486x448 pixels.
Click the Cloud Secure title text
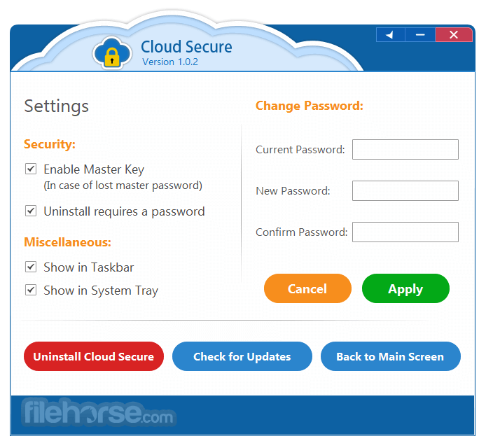click(x=186, y=47)
